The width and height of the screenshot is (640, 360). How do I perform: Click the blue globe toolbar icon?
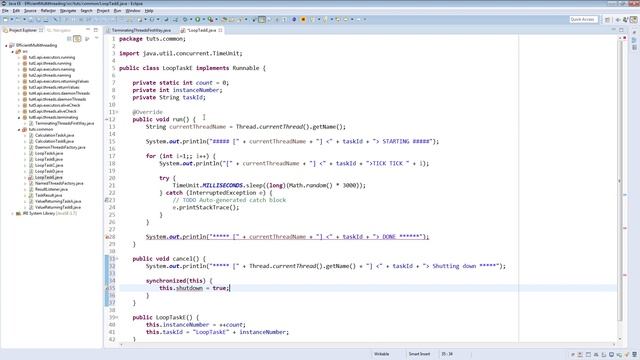(294, 19)
